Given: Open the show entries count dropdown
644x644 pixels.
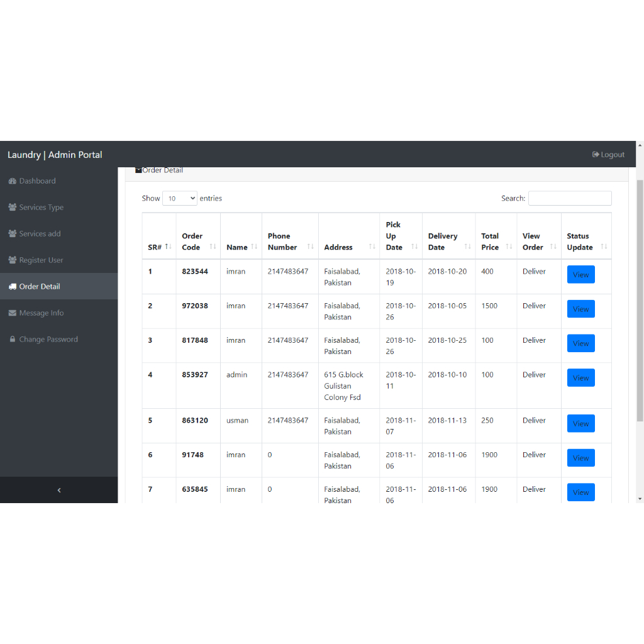Looking at the screenshot, I should click(179, 199).
